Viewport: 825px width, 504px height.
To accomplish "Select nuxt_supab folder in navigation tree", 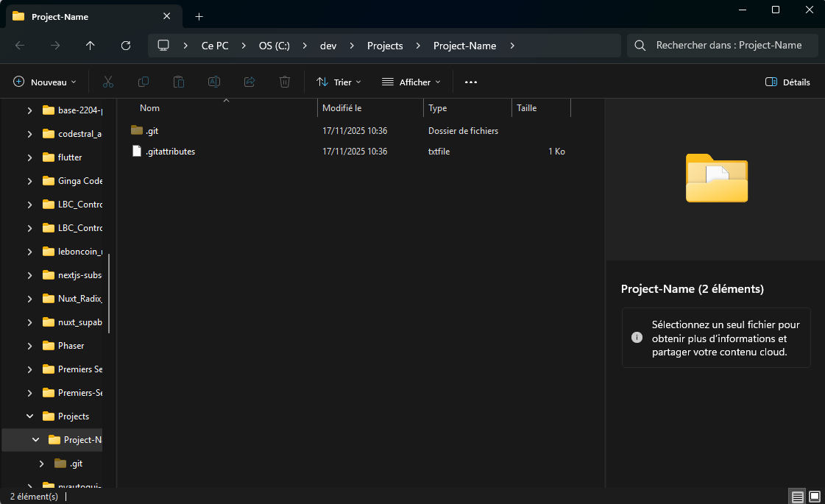I will [72, 322].
